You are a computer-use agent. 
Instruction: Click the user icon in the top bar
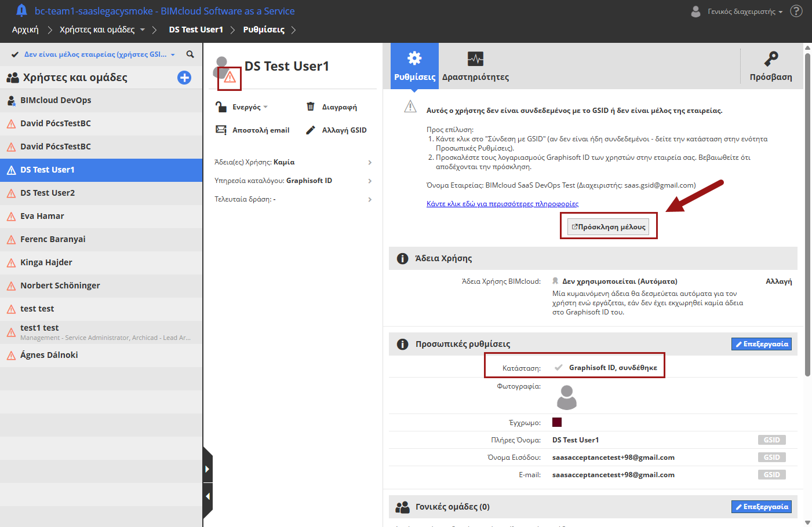pyautogui.click(x=696, y=11)
